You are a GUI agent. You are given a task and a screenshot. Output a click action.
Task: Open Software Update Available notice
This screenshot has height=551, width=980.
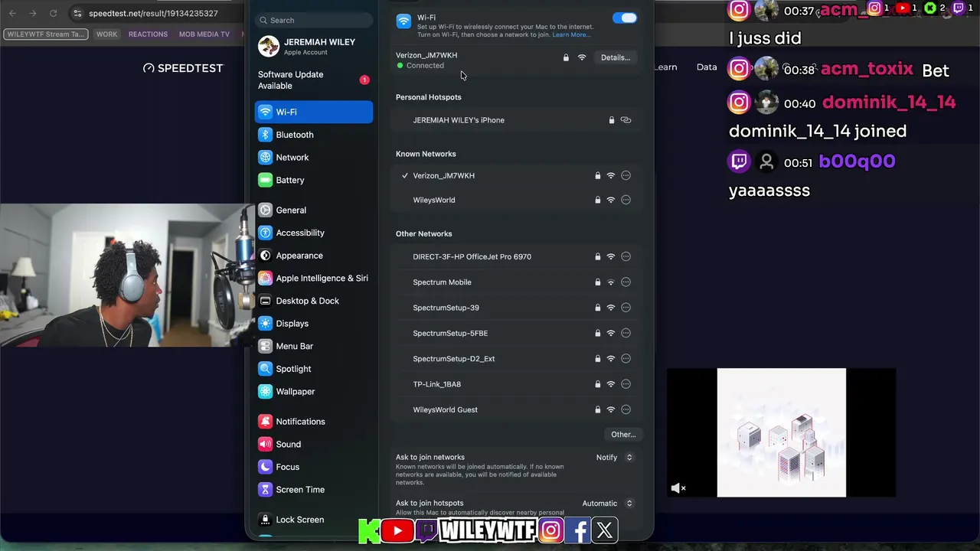tap(313, 80)
